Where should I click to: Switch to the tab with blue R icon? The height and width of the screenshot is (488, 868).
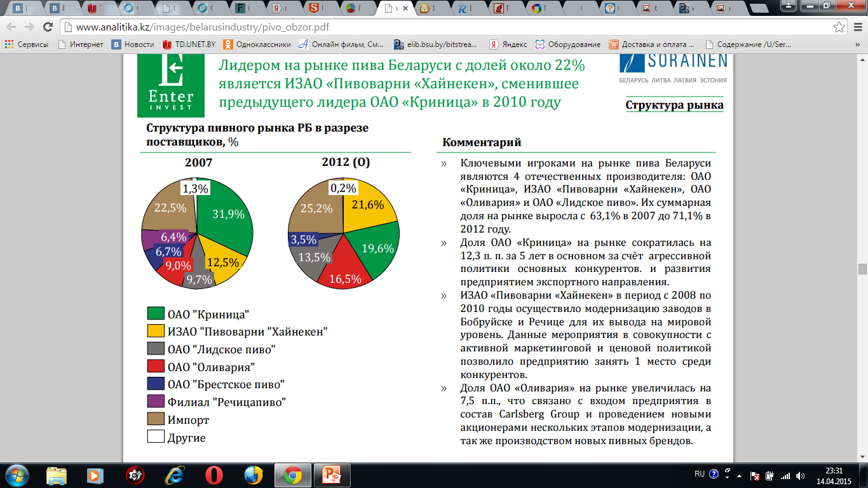469,9
